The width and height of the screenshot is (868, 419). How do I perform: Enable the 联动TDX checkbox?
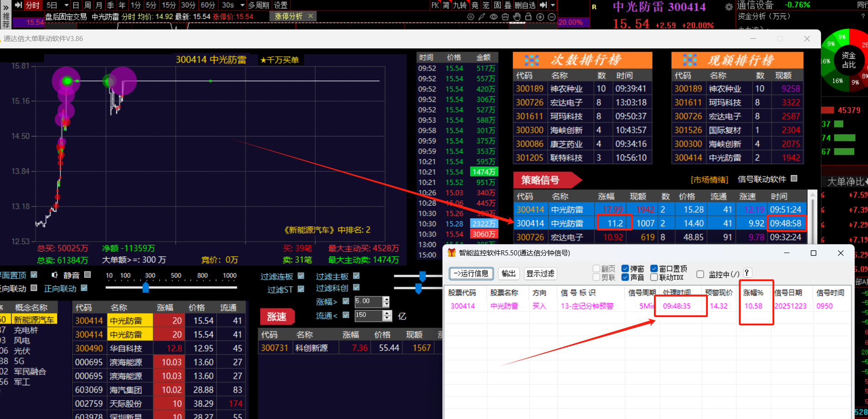click(x=654, y=277)
